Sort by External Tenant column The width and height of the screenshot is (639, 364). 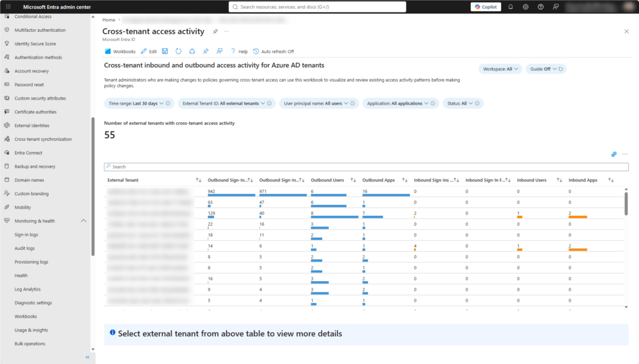198,180
